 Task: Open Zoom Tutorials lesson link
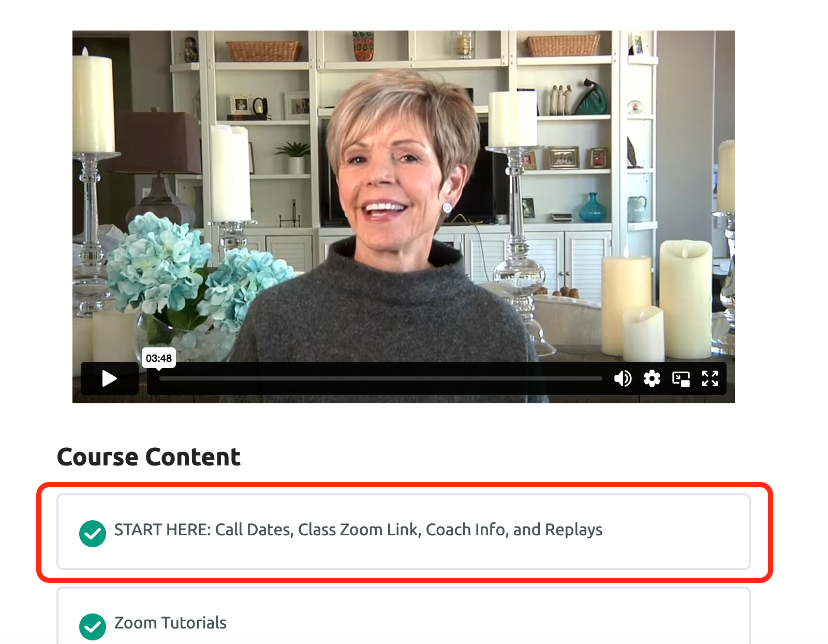click(x=170, y=623)
